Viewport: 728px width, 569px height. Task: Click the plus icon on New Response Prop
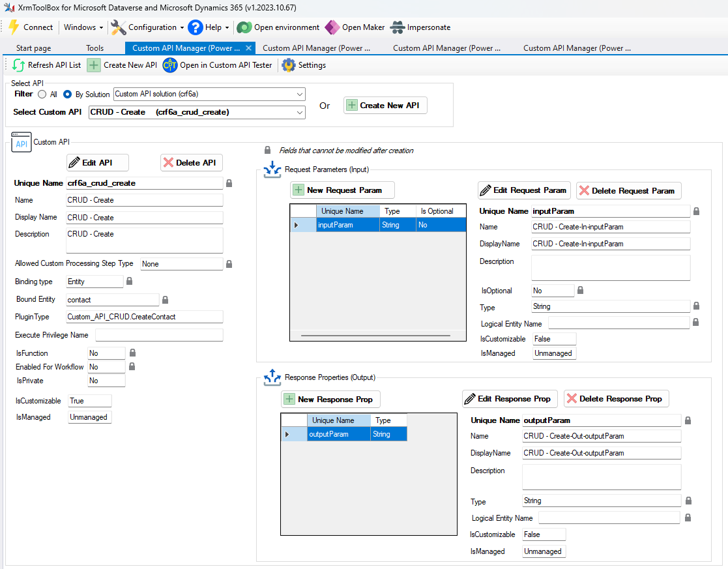(289, 399)
